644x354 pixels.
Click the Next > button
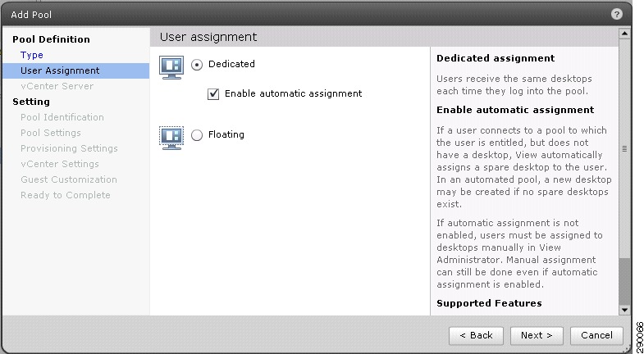[x=537, y=335]
